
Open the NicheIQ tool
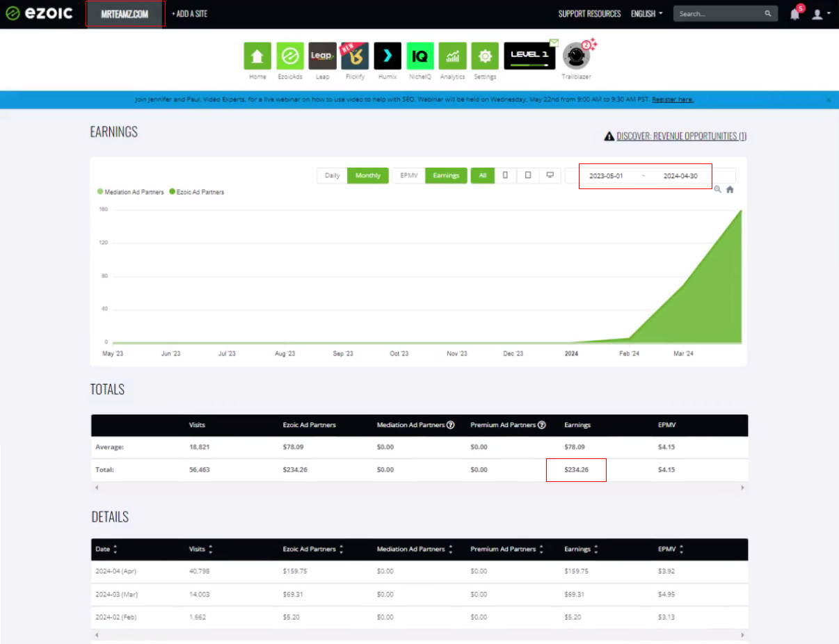[420, 56]
